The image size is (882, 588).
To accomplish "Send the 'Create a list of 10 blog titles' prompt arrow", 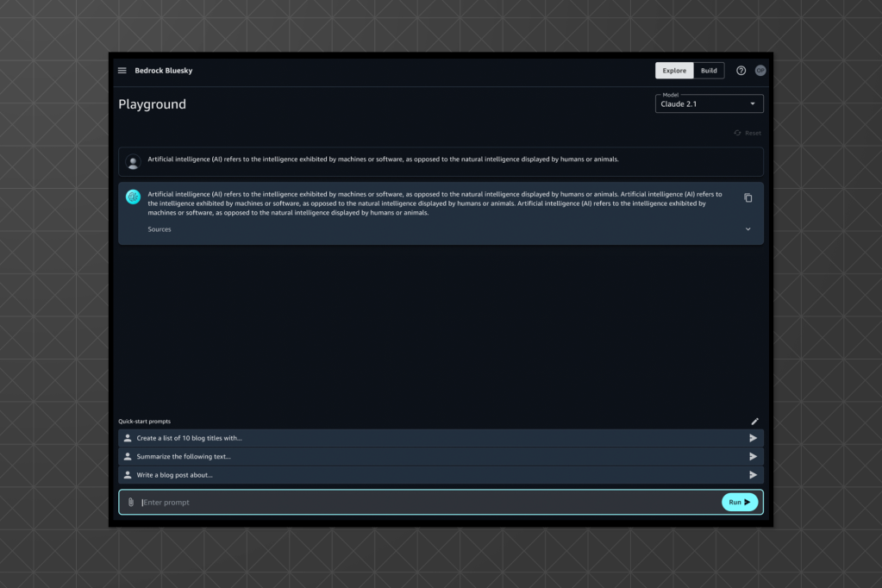I will [x=753, y=438].
